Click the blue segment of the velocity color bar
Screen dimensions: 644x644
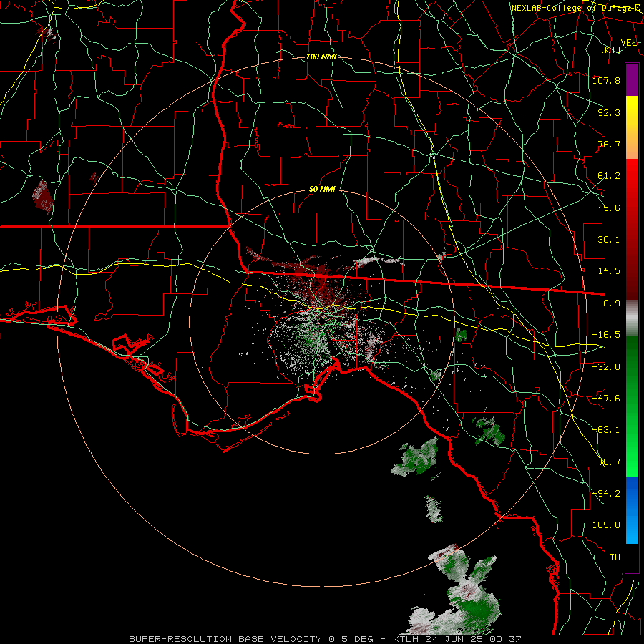[x=632, y=510]
